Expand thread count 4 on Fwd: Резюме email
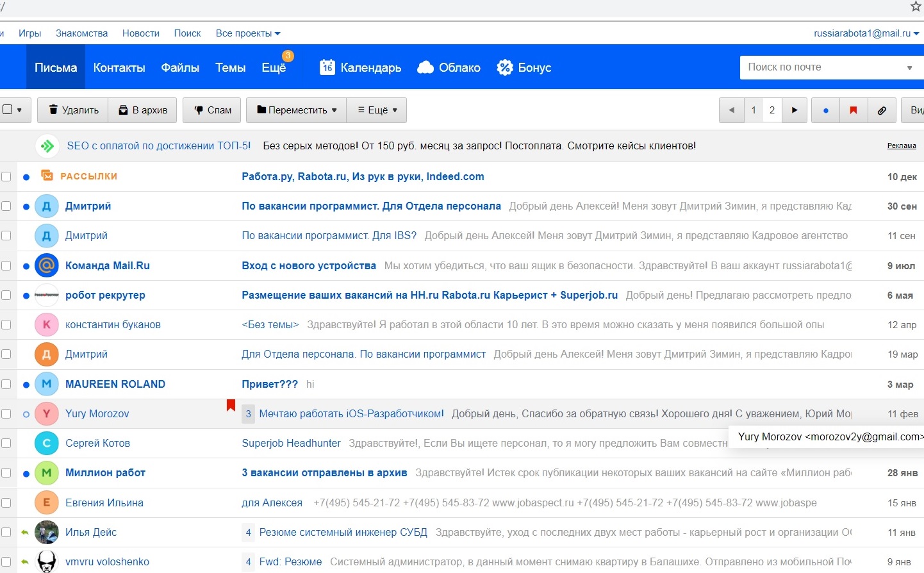This screenshot has height=573, width=924. pyautogui.click(x=248, y=562)
